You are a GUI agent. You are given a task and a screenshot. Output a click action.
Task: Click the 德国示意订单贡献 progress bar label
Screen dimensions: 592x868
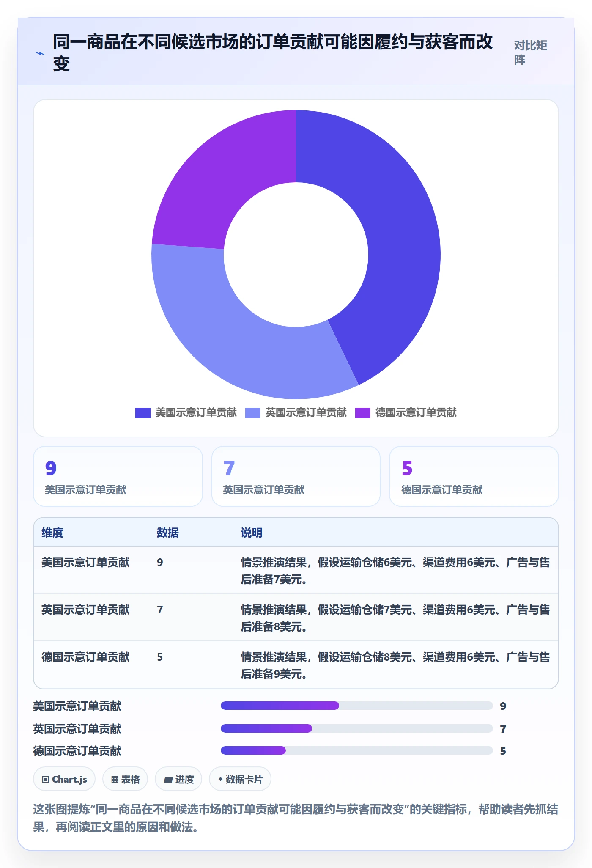point(77,751)
